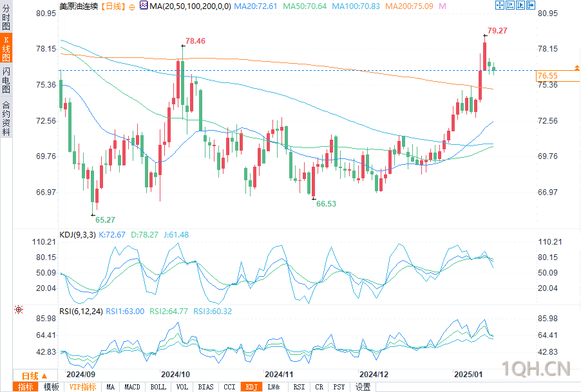Select the BIAS indicator button
581x392 pixels.
click(205, 387)
